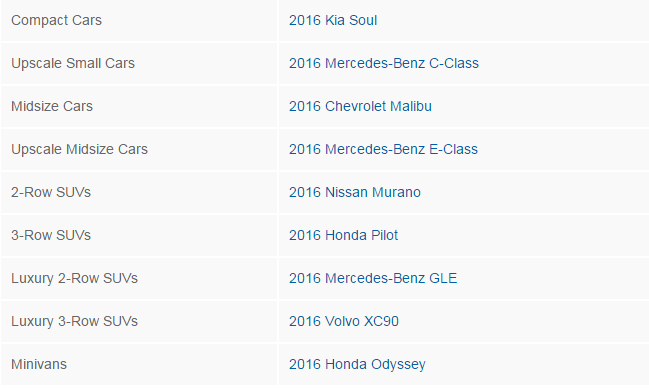Select the Upscale Small Cars category cell

(139, 63)
